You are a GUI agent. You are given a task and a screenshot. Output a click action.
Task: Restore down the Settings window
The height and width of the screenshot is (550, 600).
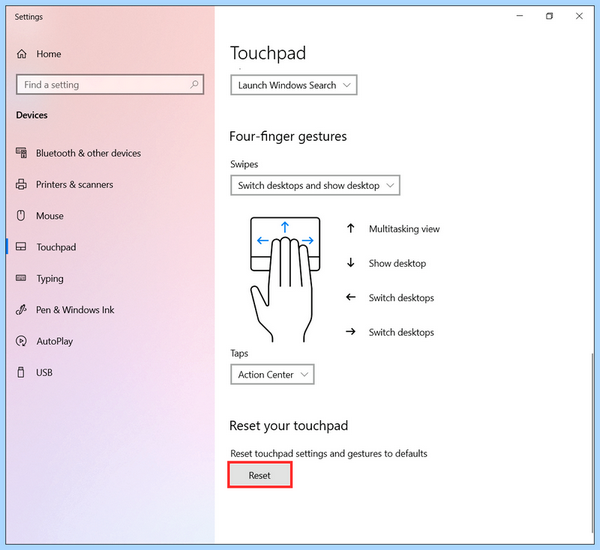549,16
